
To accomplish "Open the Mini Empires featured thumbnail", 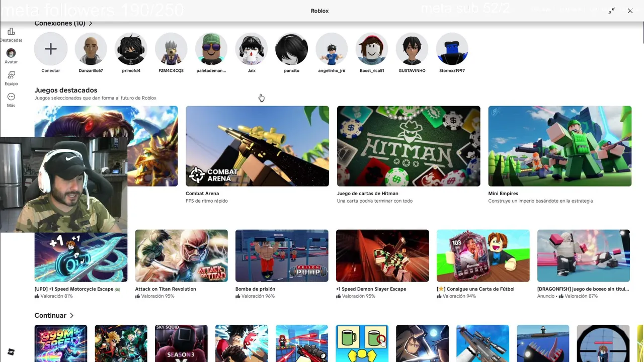I will [x=559, y=146].
